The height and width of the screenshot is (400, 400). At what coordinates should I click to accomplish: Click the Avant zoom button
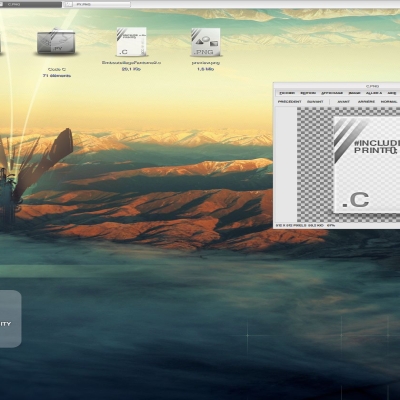[343, 102]
